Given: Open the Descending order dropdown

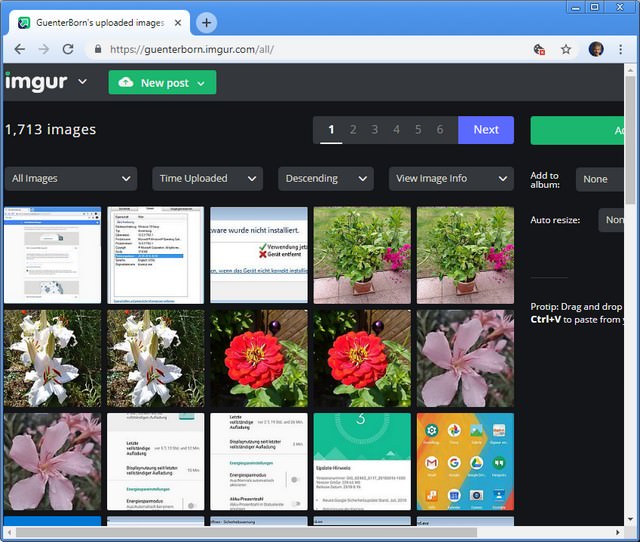Looking at the screenshot, I should coord(325,178).
